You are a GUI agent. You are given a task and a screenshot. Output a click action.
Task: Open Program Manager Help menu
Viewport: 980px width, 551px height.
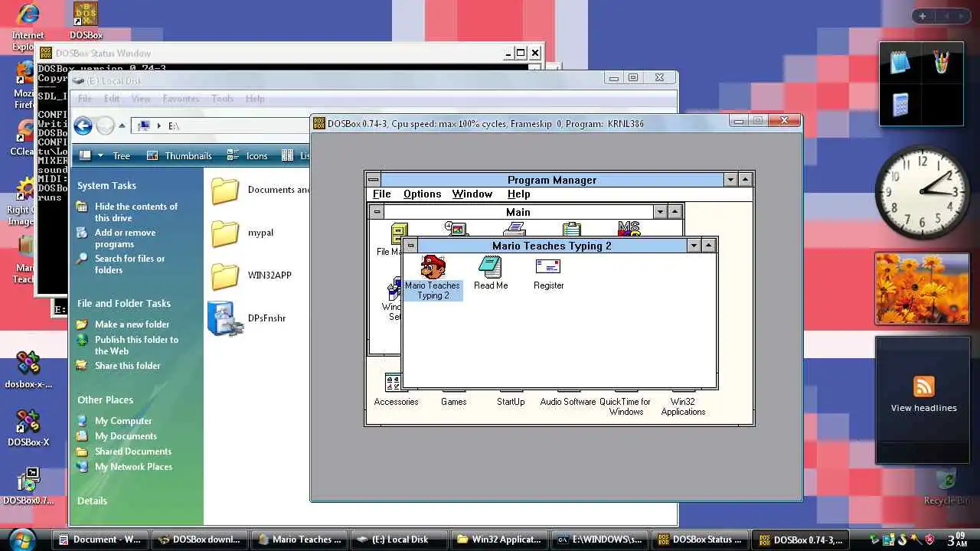pyautogui.click(x=518, y=194)
